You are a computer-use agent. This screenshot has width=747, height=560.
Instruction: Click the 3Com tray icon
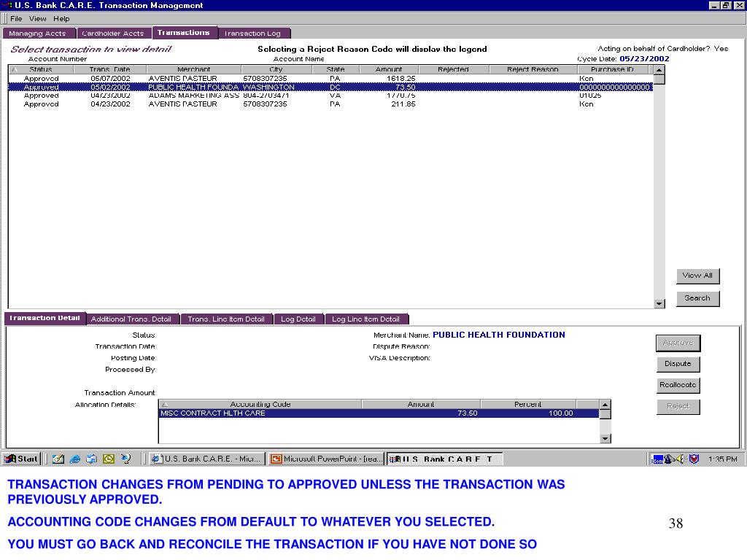point(657,459)
